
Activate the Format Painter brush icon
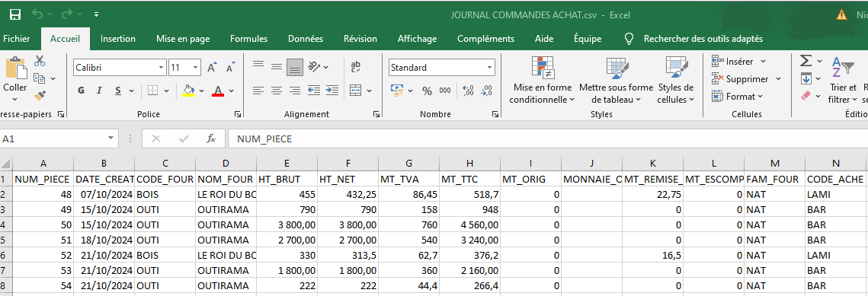[40, 96]
